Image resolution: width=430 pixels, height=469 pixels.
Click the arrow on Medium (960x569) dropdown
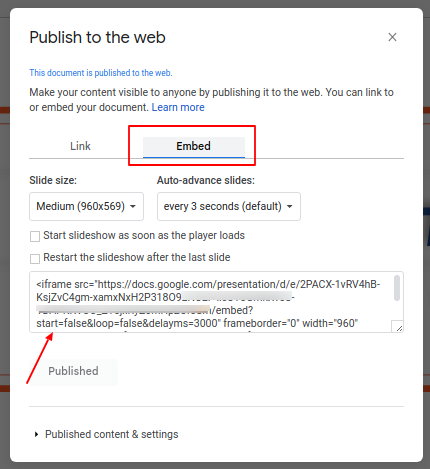pos(133,207)
